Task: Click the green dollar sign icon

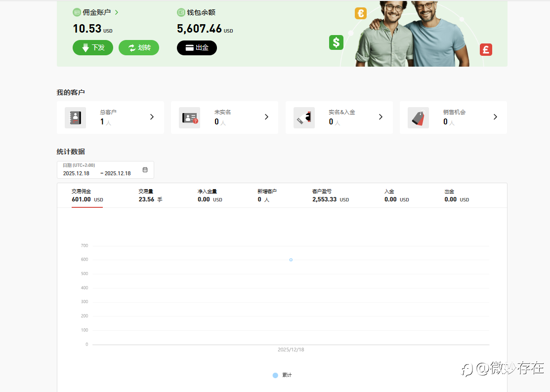Action: (336, 42)
